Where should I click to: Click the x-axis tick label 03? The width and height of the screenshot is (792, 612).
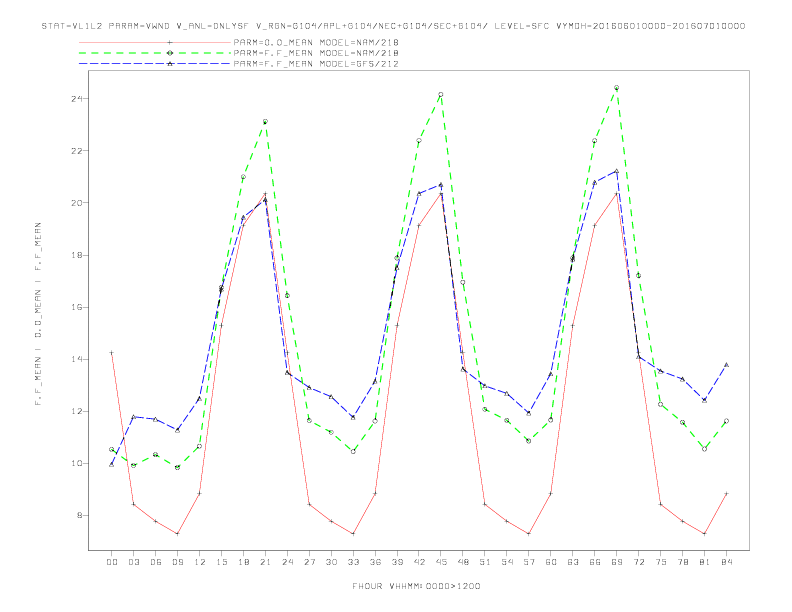(133, 562)
